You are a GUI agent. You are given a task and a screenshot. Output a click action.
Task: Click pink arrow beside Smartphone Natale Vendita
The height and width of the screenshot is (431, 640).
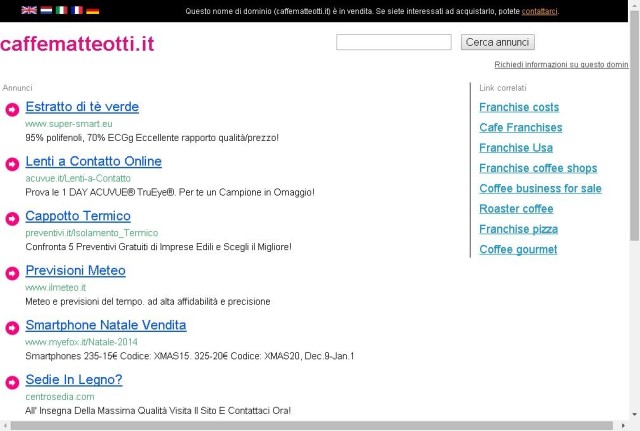(x=12, y=328)
